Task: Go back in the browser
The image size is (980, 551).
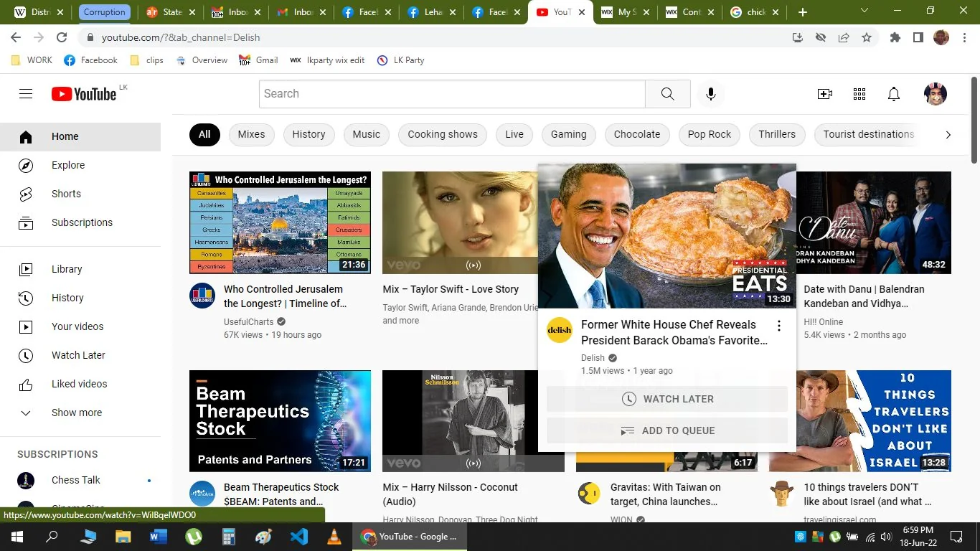Action: 16,37
